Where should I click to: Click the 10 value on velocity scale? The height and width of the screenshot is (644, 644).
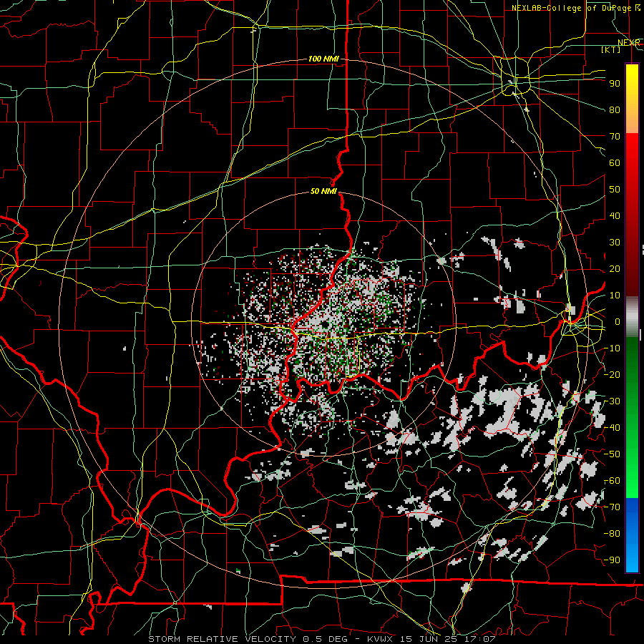coord(615,296)
